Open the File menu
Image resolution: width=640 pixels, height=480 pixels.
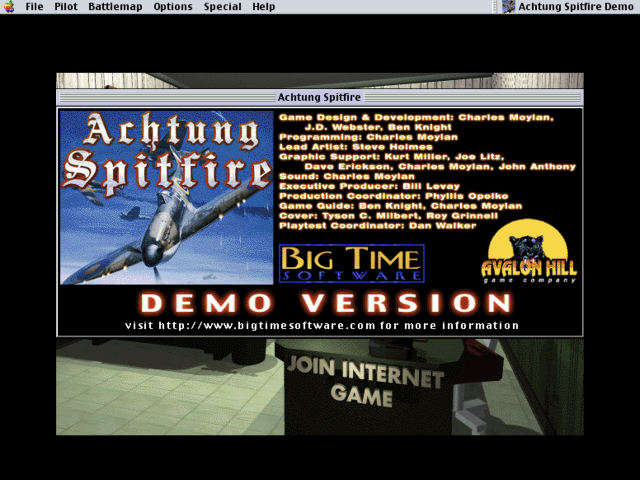coord(34,7)
